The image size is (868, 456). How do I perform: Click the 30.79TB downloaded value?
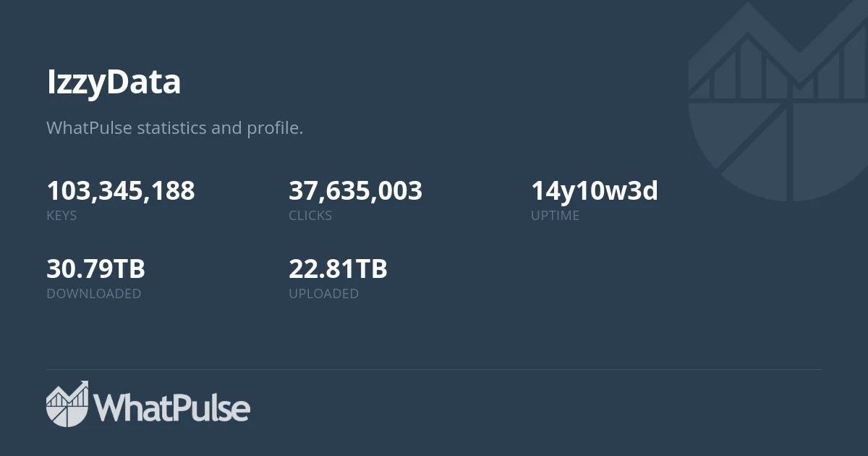click(x=95, y=269)
